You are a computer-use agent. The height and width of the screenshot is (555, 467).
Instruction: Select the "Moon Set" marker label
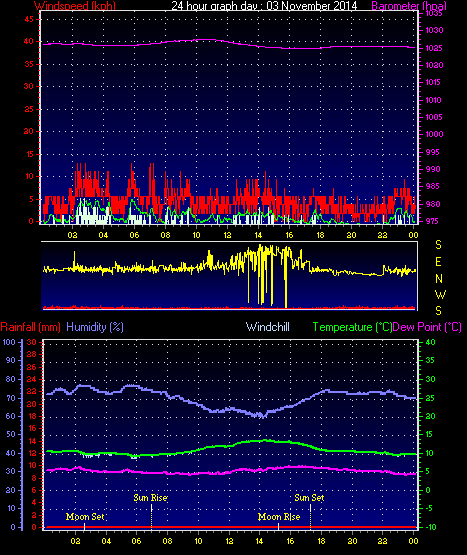pos(85,516)
